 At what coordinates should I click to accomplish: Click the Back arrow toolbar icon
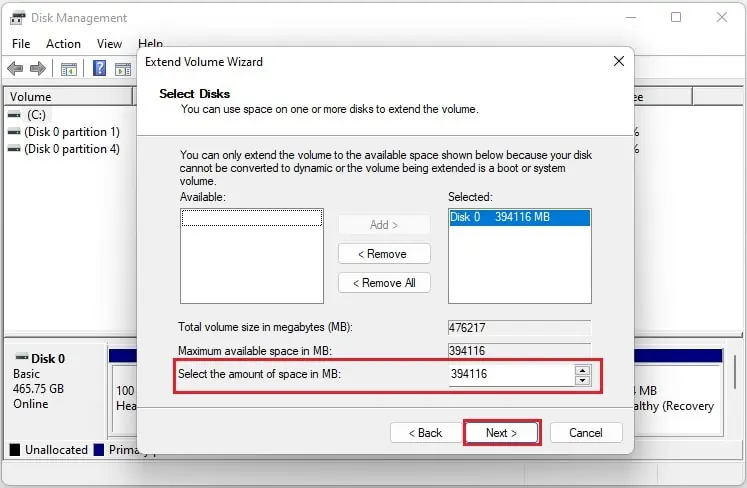coord(15,69)
